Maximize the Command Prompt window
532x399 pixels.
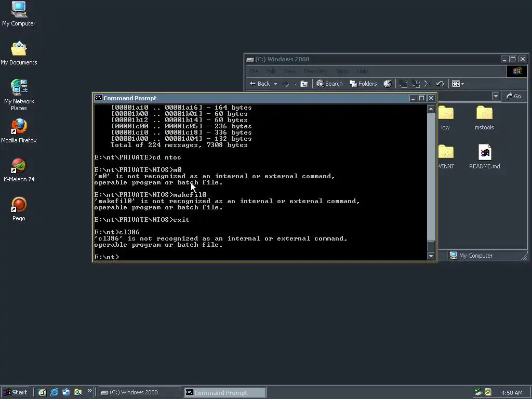click(421, 98)
